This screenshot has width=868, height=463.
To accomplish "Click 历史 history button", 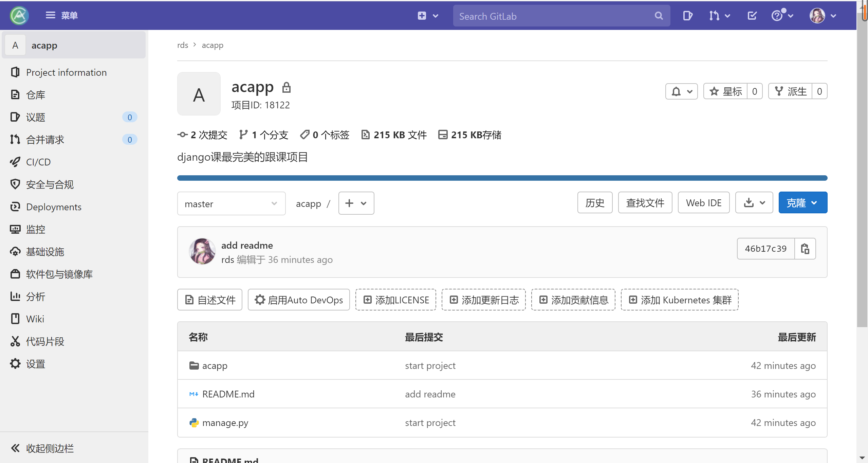I will 595,203.
